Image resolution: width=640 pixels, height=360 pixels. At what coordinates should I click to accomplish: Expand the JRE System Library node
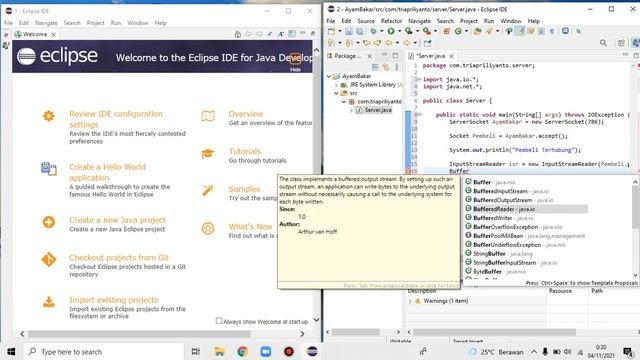click(336, 85)
